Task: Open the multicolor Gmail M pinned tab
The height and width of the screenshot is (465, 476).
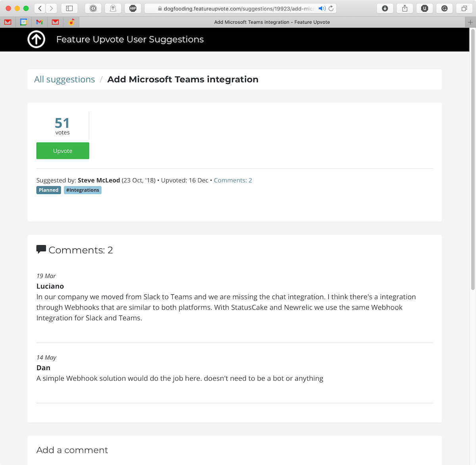Action: click(x=39, y=22)
